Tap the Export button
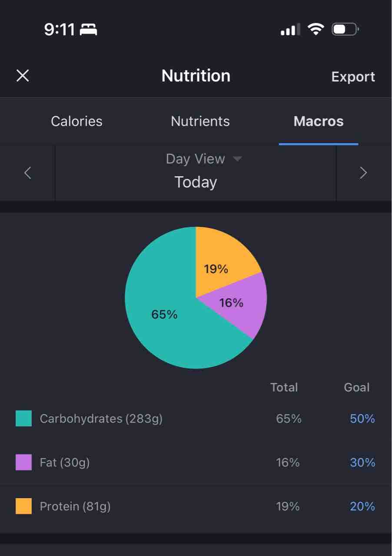The image size is (392, 556). pyautogui.click(x=353, y=76)
